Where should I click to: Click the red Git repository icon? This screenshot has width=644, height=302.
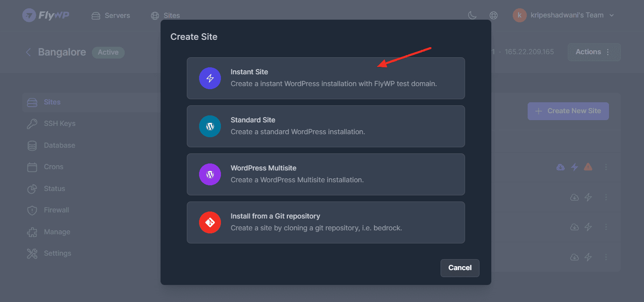tap(210, 222)
